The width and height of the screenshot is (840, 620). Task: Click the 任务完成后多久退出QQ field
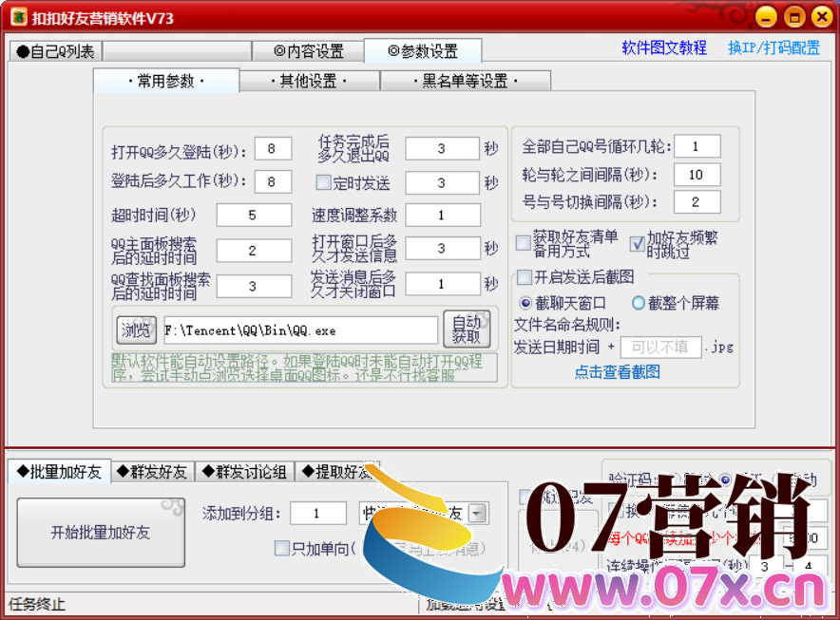[x=442, y=148]
